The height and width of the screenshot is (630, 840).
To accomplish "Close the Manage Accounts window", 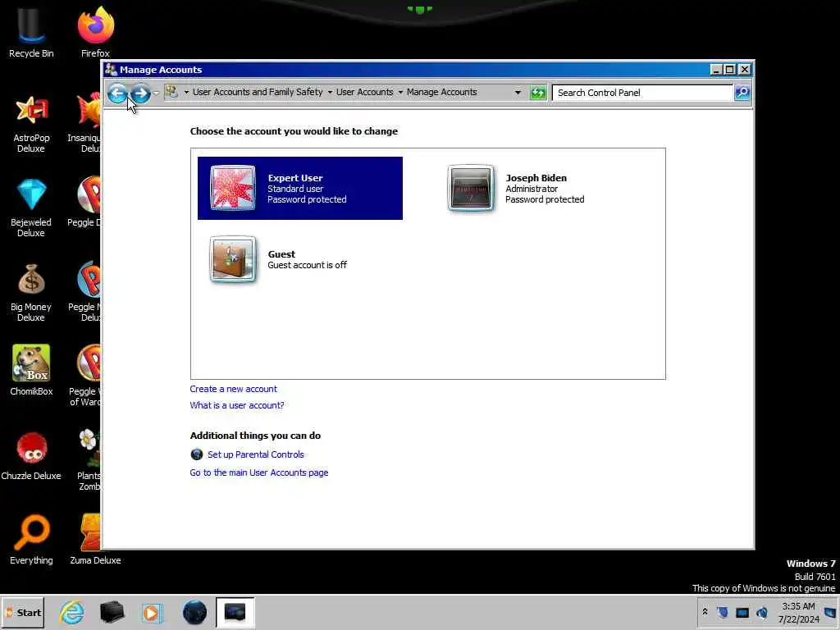I will [745, 70].
